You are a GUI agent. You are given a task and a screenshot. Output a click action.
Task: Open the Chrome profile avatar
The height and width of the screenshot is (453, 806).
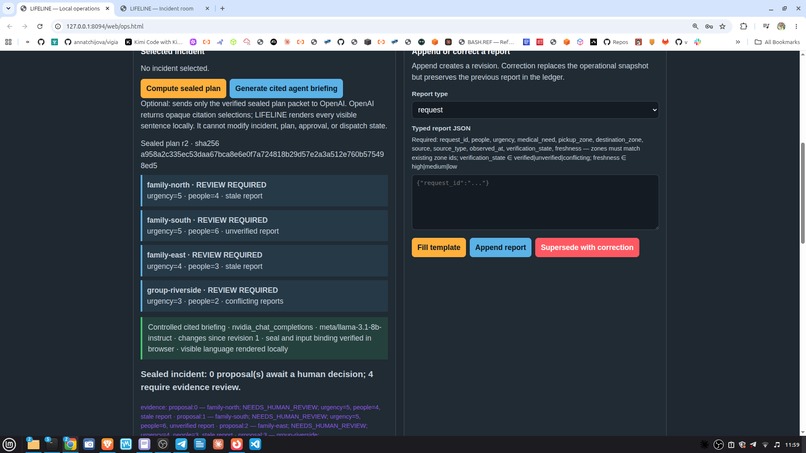coord(781,26)
